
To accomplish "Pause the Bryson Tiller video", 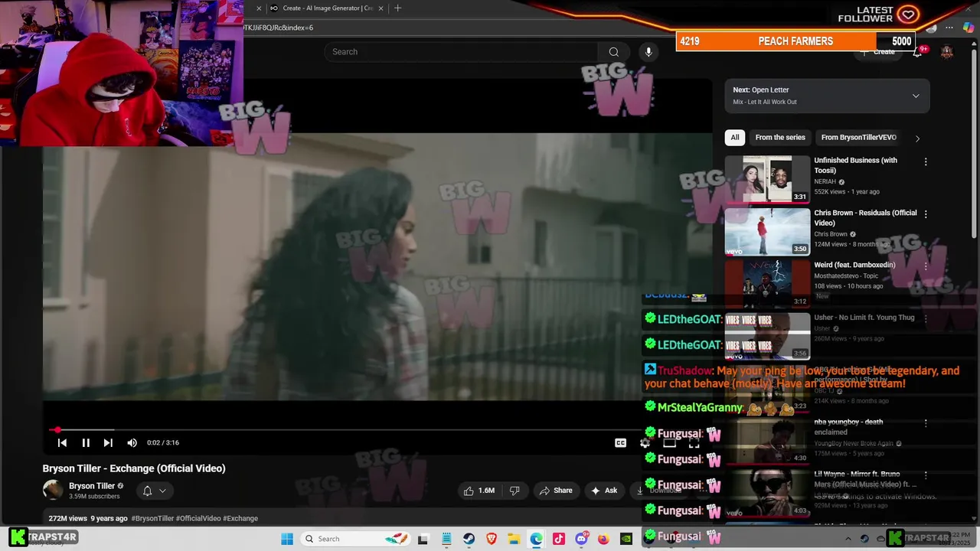I will point(86,442).
